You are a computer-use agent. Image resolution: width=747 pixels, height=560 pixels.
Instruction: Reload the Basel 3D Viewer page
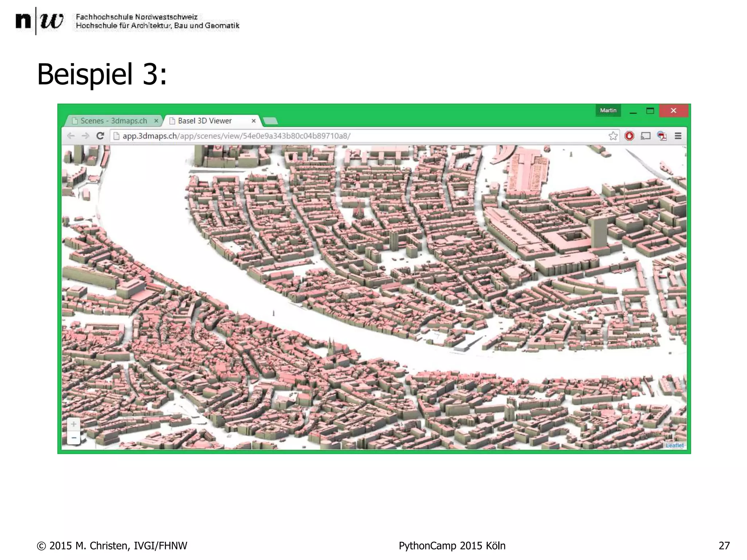click(100, 136)
